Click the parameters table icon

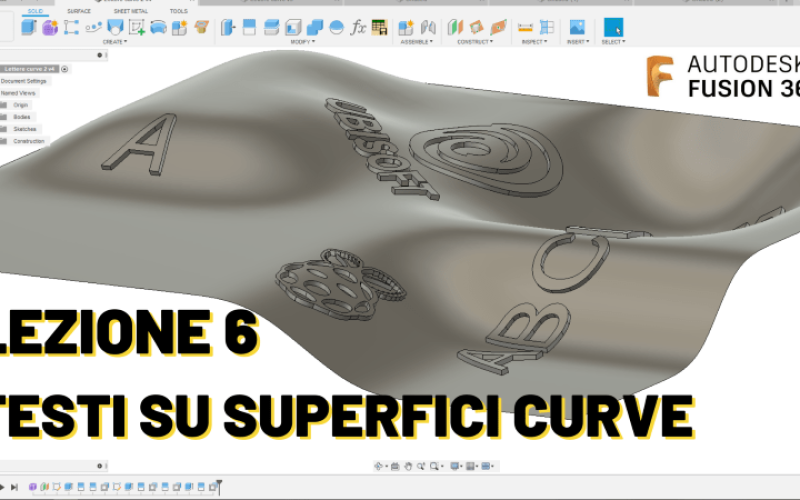pos(380,27)
